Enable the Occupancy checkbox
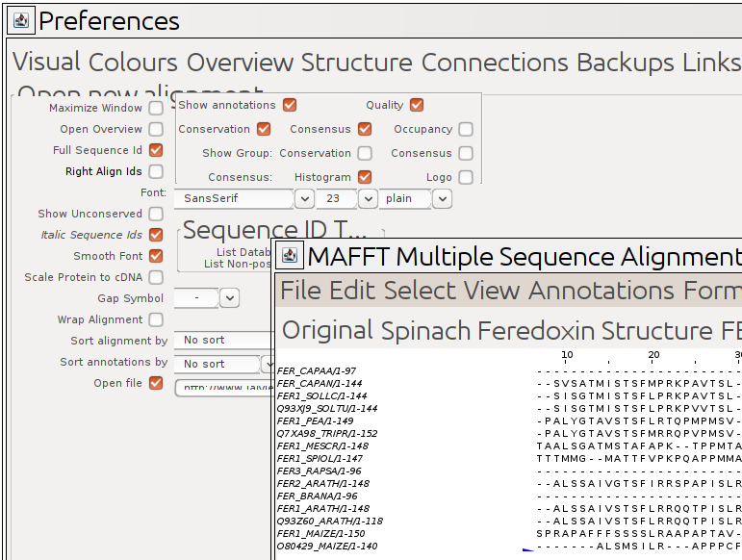This screenshot has height=560, width=742. [x=466, y=130]
